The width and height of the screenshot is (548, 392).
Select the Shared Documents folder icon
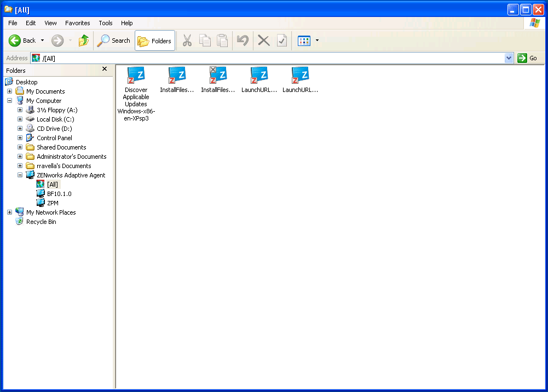(x=30, y=147)
